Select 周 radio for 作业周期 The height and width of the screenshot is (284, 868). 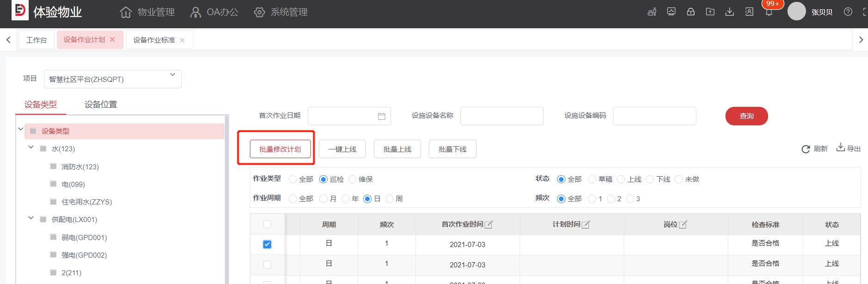click(390, 199)
